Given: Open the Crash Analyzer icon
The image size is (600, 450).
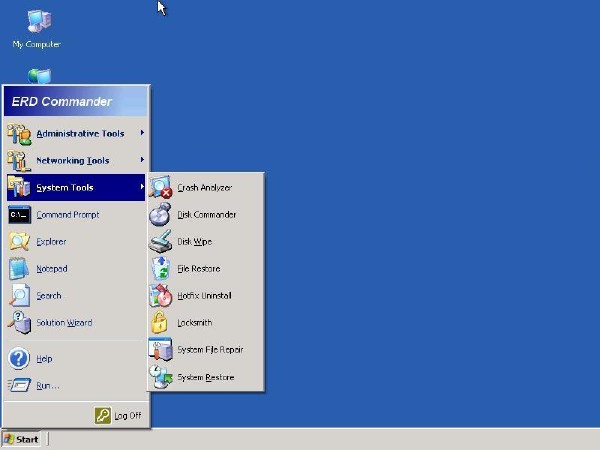Looking at the screenshot, I should pos(160,187).
